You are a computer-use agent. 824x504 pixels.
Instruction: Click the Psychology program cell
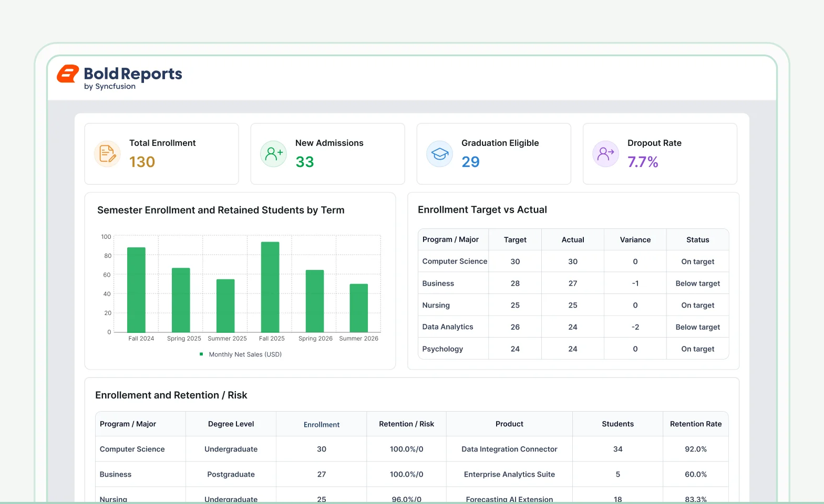pyautogui.click(x=454, y=349)
